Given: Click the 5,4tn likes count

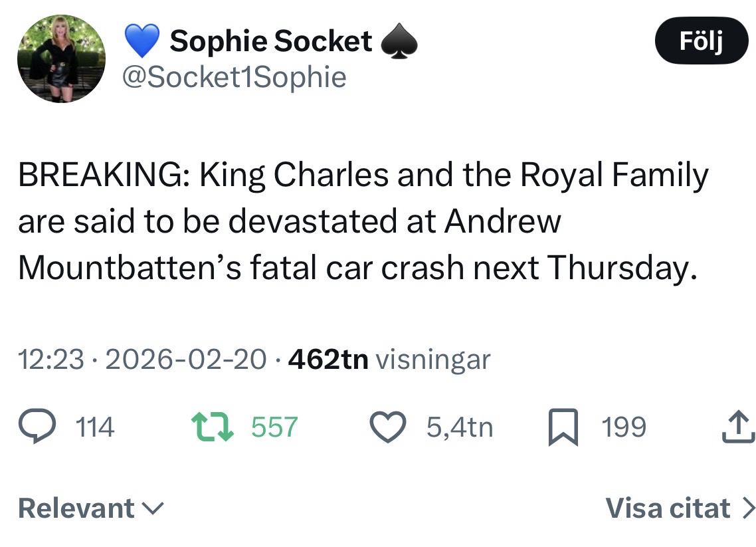Looking at the screenshot, I should tap(460, 427).
